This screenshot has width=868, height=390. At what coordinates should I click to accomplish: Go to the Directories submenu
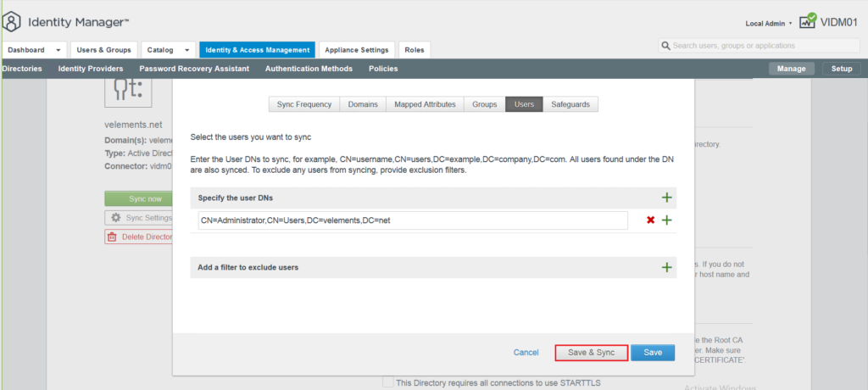(22, 69)
